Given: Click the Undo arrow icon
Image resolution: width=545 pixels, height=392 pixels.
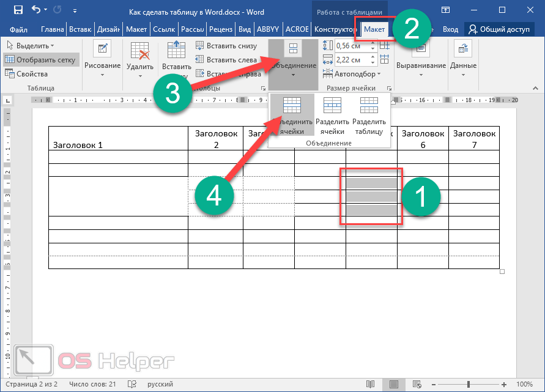Looking at the screenshot, I should coord(35,10).
